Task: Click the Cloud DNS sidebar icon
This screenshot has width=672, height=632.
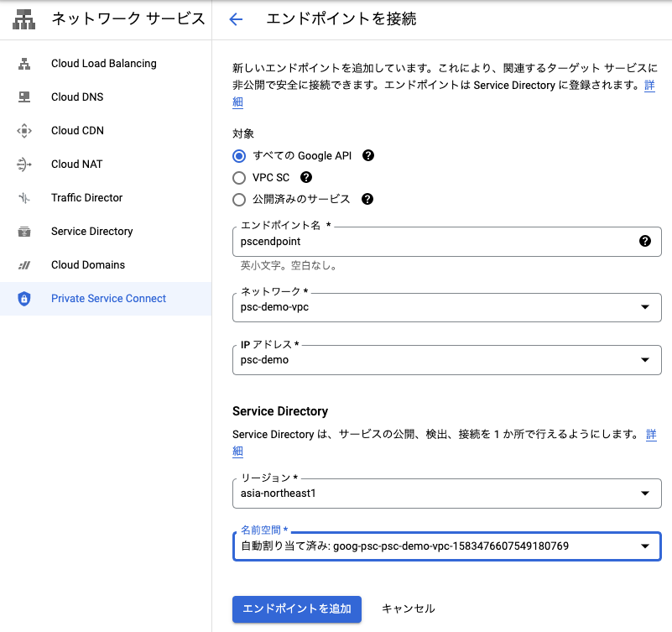Action: pos(24,97)
